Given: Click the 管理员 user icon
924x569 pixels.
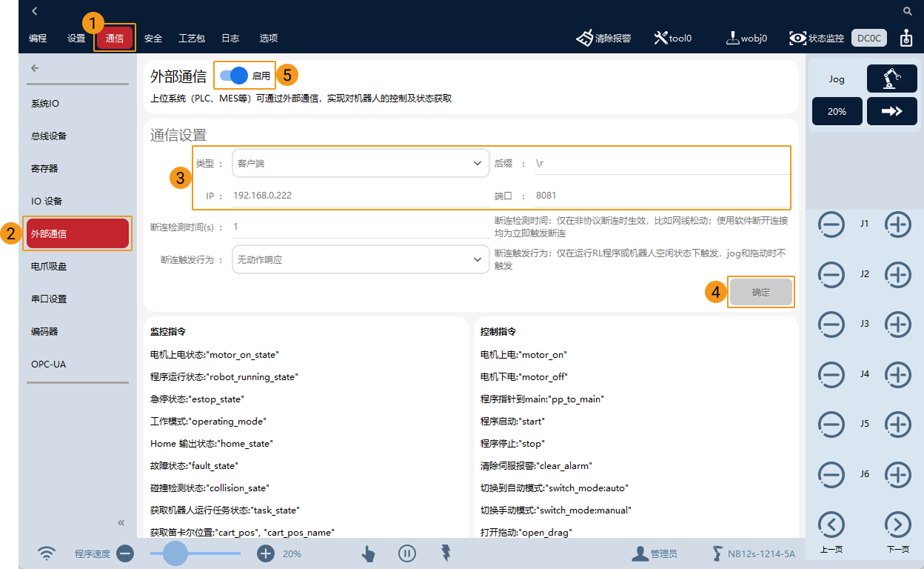Looking at the screenshot, I should (640, 553).
